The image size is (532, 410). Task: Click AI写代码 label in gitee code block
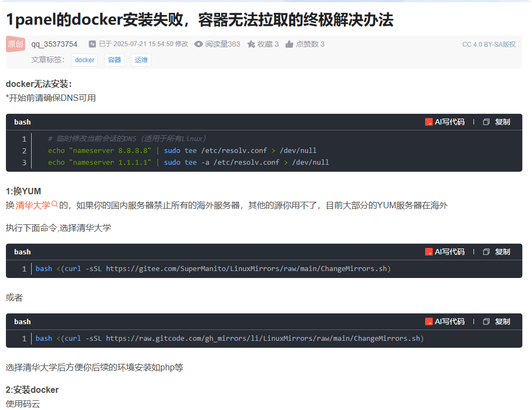(449, 252)
